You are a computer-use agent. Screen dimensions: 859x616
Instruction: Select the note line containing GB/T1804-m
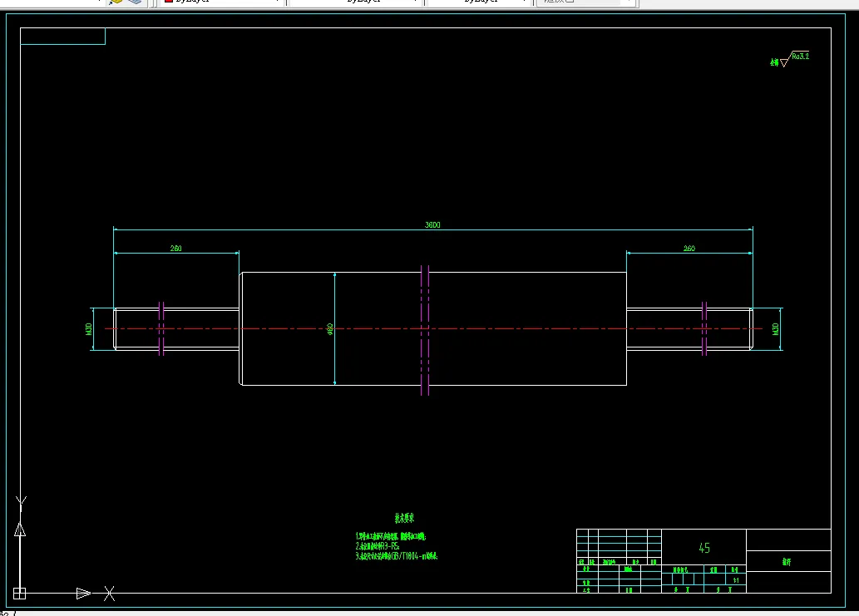(x=397, y=556)
